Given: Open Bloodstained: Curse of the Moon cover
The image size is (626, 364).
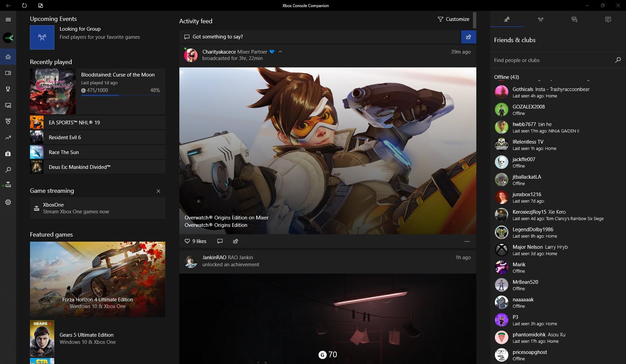Looking at the screenshot, I should click(x=53, y=91).
